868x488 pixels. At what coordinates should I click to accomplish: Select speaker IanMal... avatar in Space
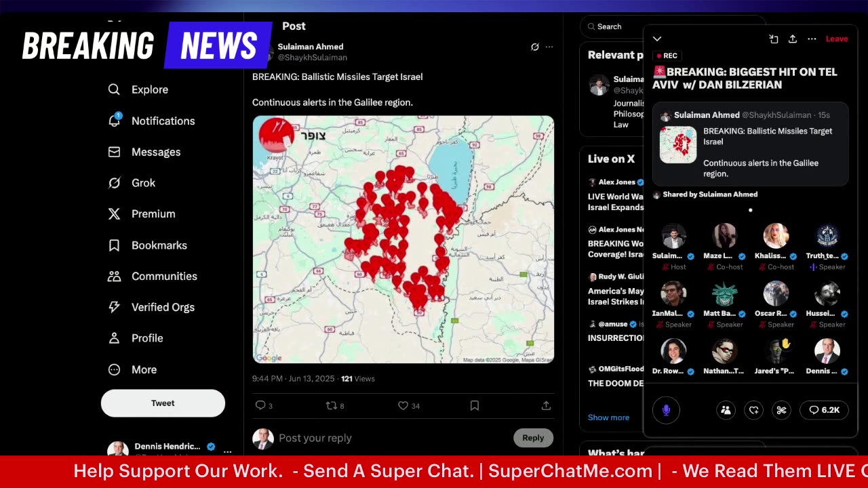(x=673, y=294)
